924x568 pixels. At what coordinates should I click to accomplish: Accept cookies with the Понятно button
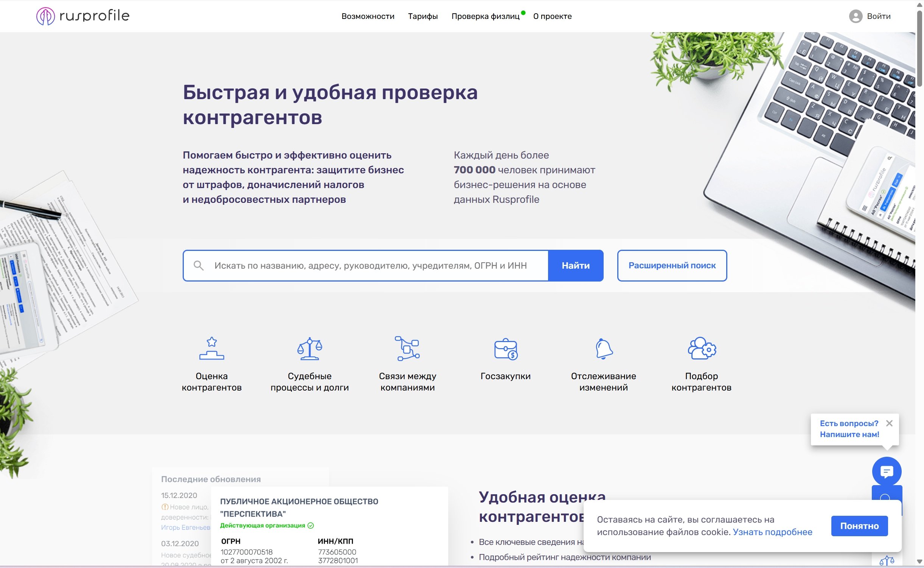click(x=859, y=526)
